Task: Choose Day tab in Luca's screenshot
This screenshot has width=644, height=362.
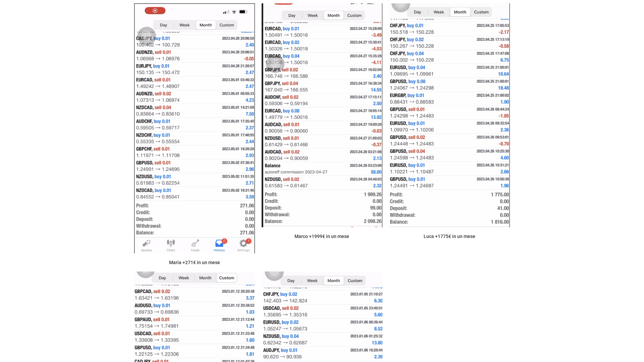Action: pos(418,12)
